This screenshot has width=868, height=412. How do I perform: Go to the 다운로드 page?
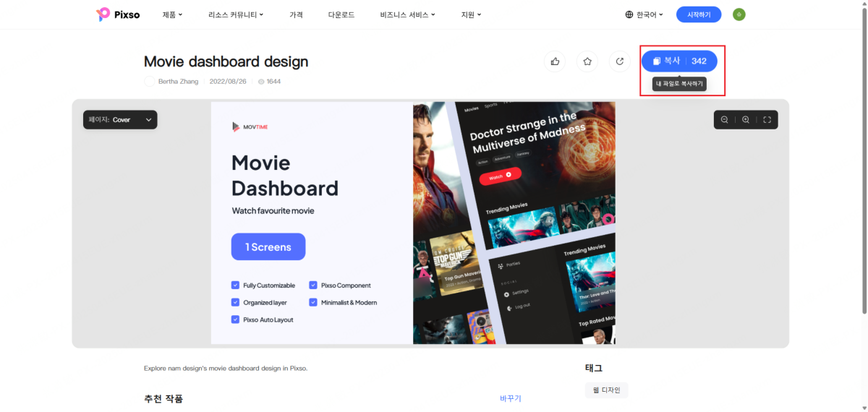coord(341,14)
